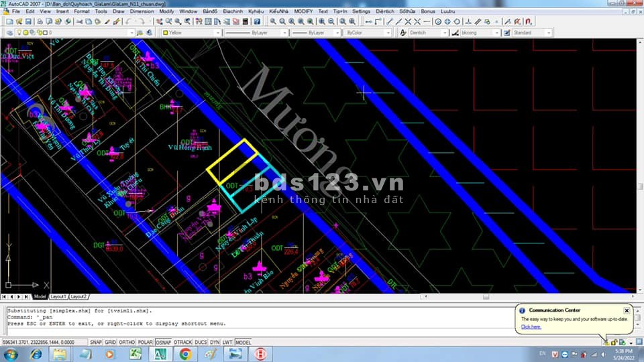Image resolution: width=644 pixels, height=362 pixels.
Task: Open the Standard table style dropdown
Action: (549, 32)
